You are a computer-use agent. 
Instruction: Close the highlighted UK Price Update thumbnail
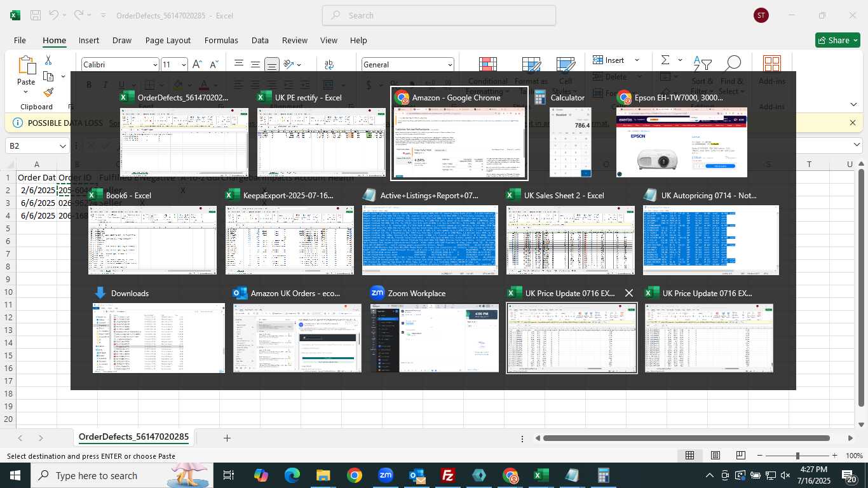pos(628,293)
